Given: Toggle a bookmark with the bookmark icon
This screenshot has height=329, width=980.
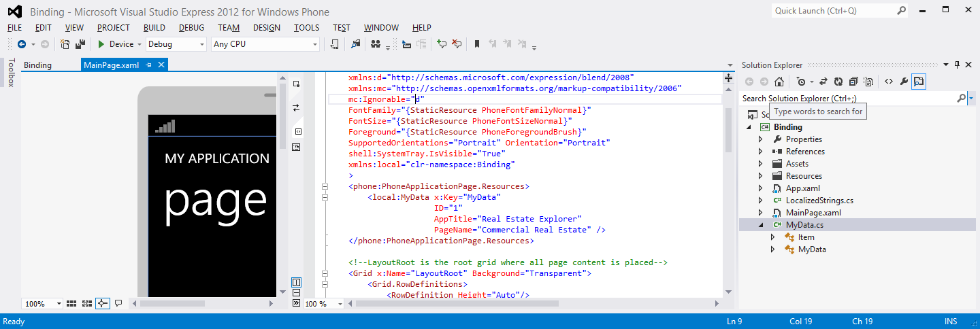Looking at the screenshot, I should (477, 44).
